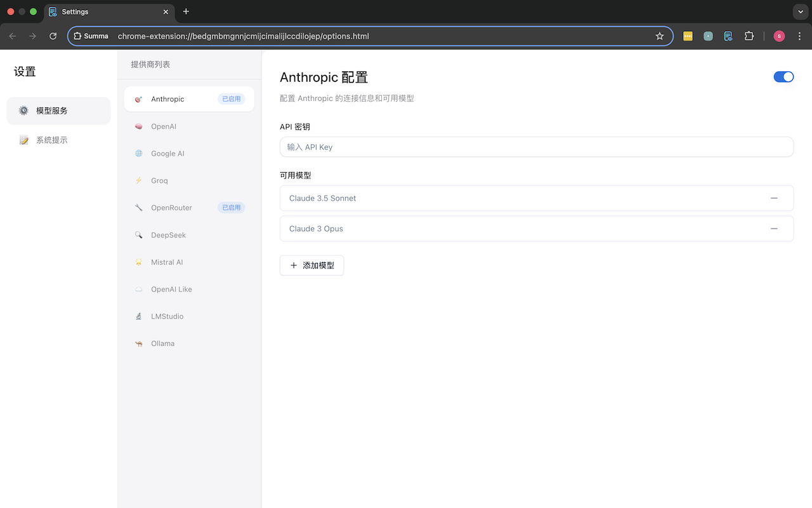Remove the Claude 3.5 Sonnet model
This screenshot has height=508, width=812.
click(x=774, y=198)
